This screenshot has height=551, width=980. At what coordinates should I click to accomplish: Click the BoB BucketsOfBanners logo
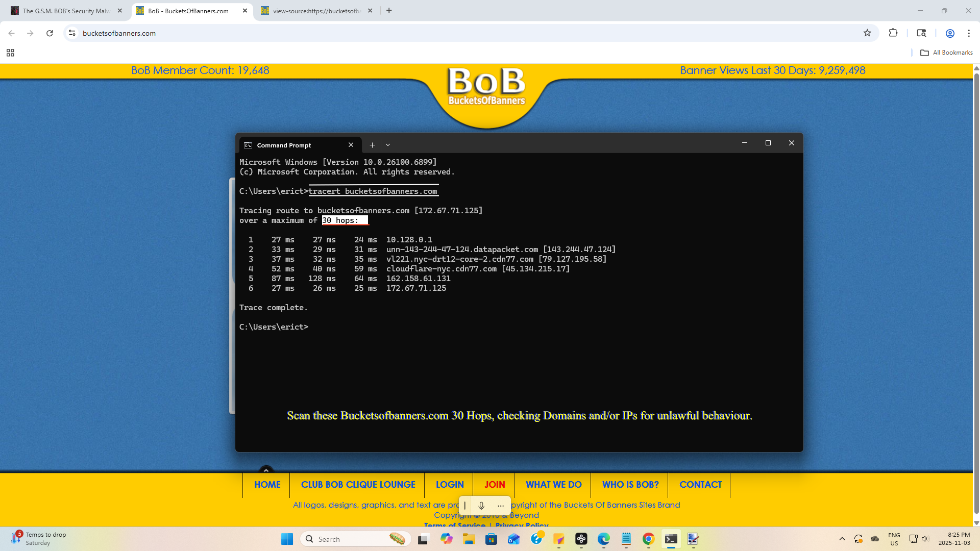(x=486, y=87)
